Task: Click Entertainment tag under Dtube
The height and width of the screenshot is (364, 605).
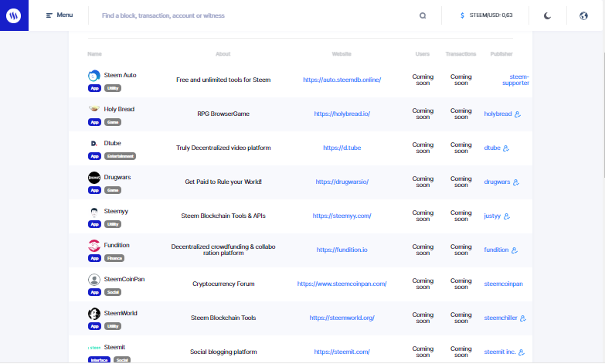Action: [x=120, y=156]
